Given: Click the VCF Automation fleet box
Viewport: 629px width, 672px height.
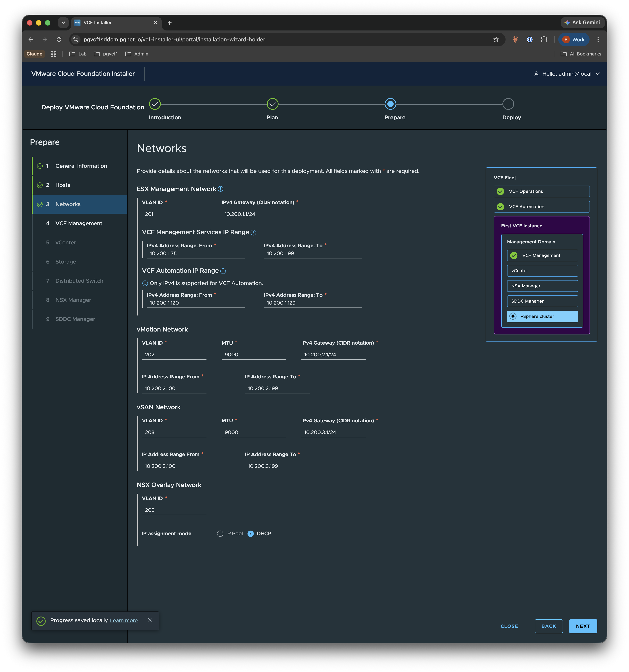Looking at the screenshot, I should [541, 206].
